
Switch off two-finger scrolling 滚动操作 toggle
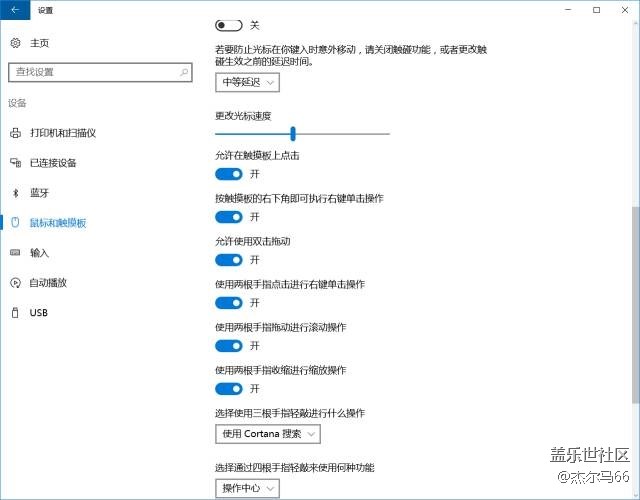click(229, 346)
